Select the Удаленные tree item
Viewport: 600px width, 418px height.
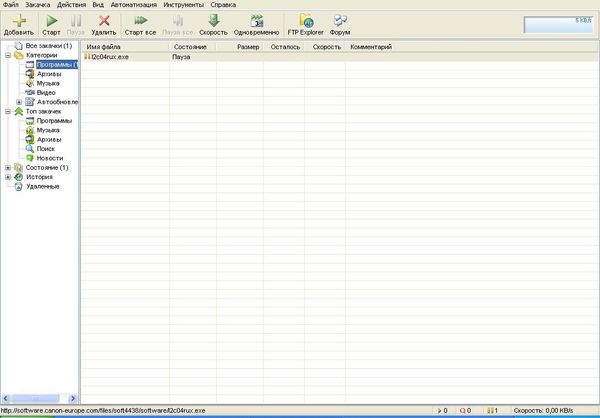coord(42,186)
